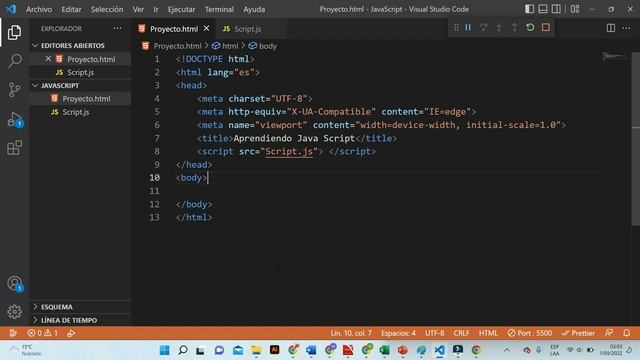This screenshot has width=640, height=360.
Task: Click the debug Step Over button
Action: pyautogui.click(x=484, y=27)
